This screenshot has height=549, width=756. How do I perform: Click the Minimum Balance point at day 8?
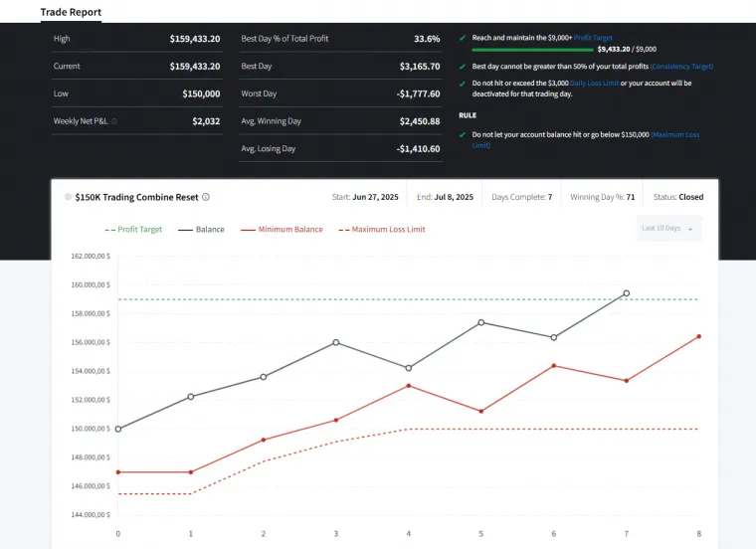coord(698,336)
